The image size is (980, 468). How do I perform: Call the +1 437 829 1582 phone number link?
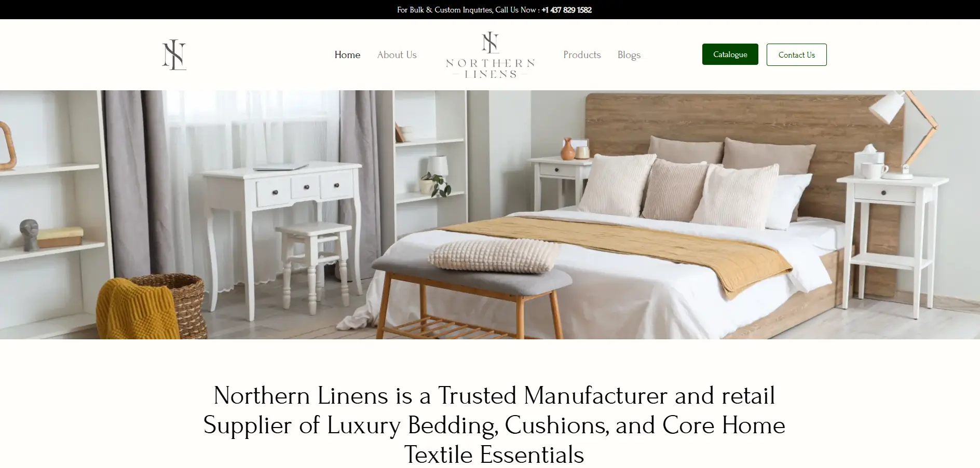click(x=566, y=10)
